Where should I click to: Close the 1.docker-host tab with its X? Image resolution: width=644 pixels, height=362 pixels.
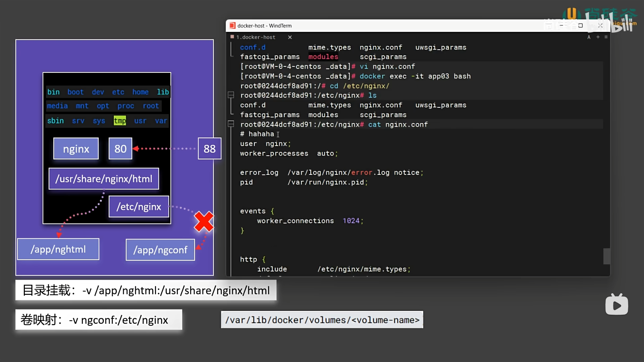[290, 37]
